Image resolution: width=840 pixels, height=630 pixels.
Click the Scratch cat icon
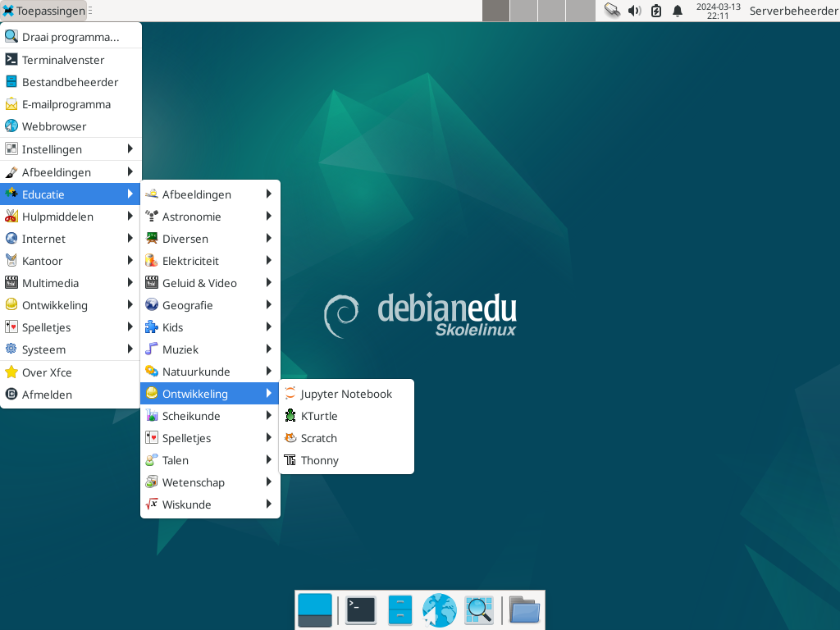[x=290, y=438]
